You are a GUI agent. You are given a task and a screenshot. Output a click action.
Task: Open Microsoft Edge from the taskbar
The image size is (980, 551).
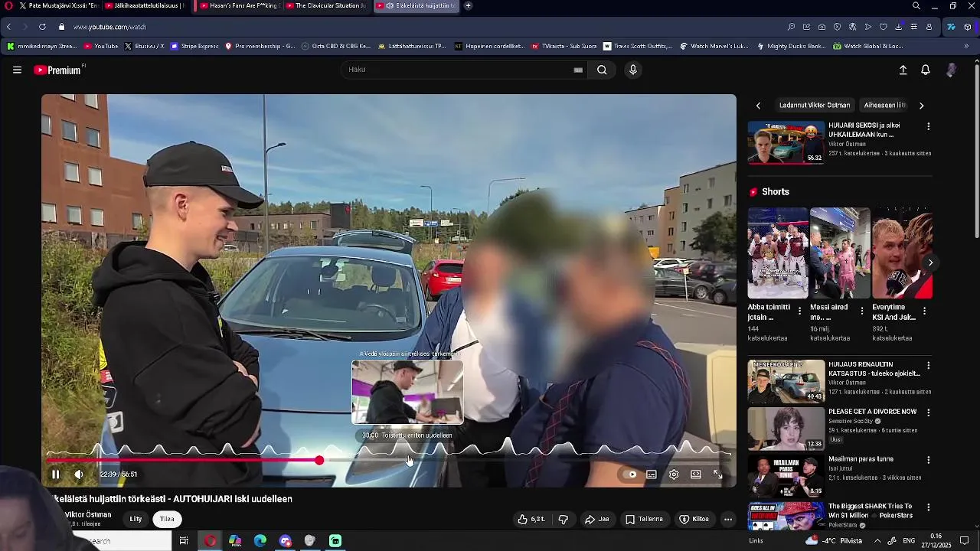260,541
